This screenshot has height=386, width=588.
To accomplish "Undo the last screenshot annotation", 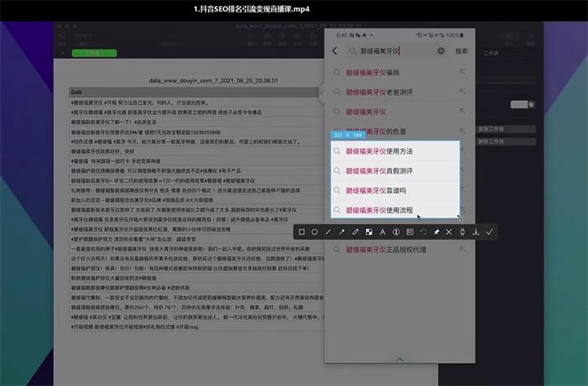I will [423, 232].
